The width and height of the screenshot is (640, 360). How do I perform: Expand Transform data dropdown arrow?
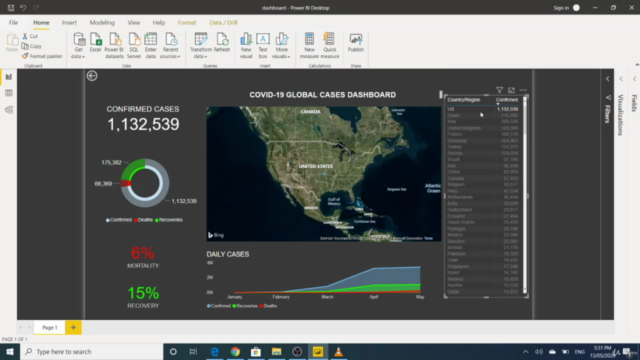[x=206, y=57]
